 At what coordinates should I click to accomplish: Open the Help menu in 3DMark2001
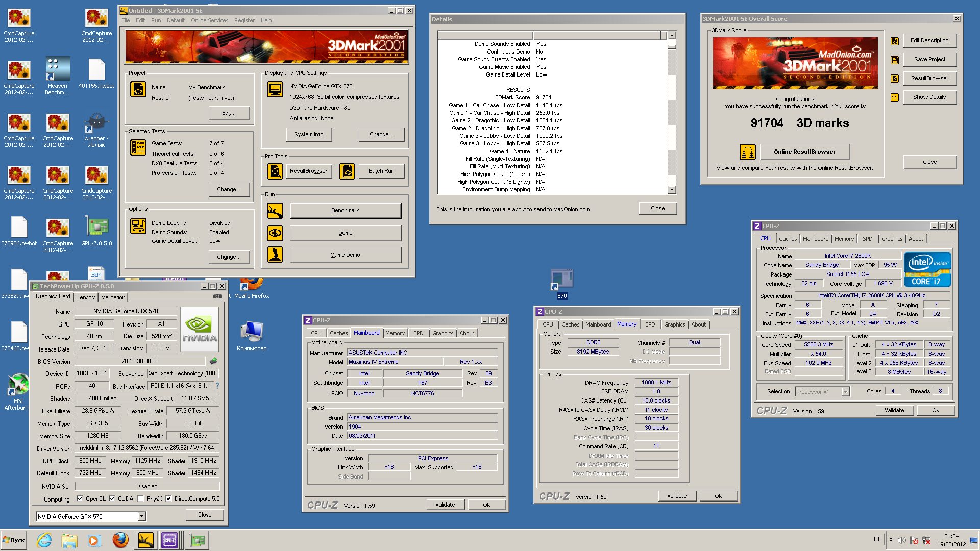click(266, 20)
